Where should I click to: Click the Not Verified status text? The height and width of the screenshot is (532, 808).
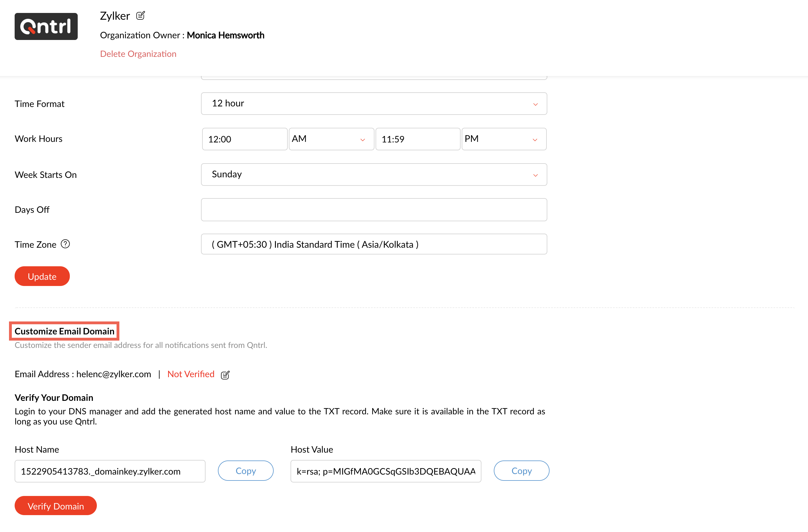click(191, 374)
